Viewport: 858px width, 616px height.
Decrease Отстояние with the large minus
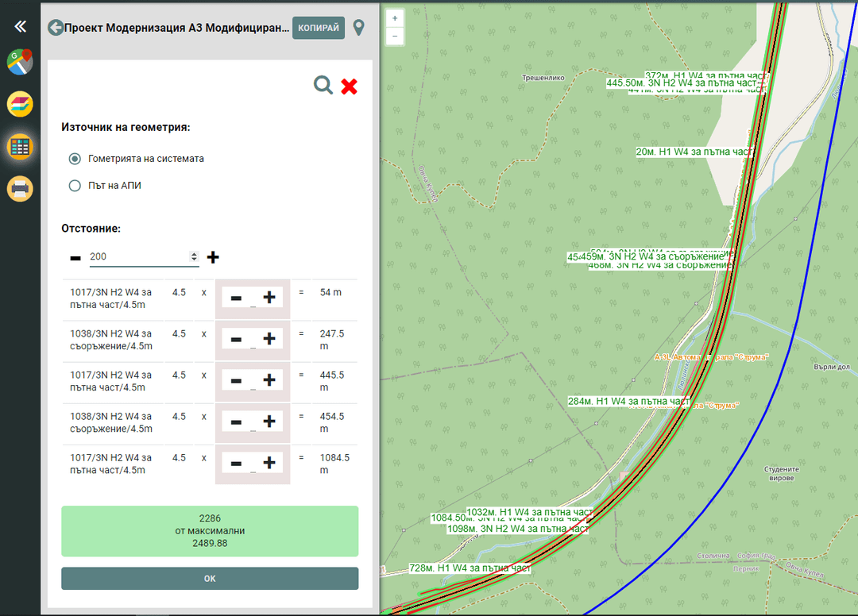pyautogui.click(x=75, y=258)
